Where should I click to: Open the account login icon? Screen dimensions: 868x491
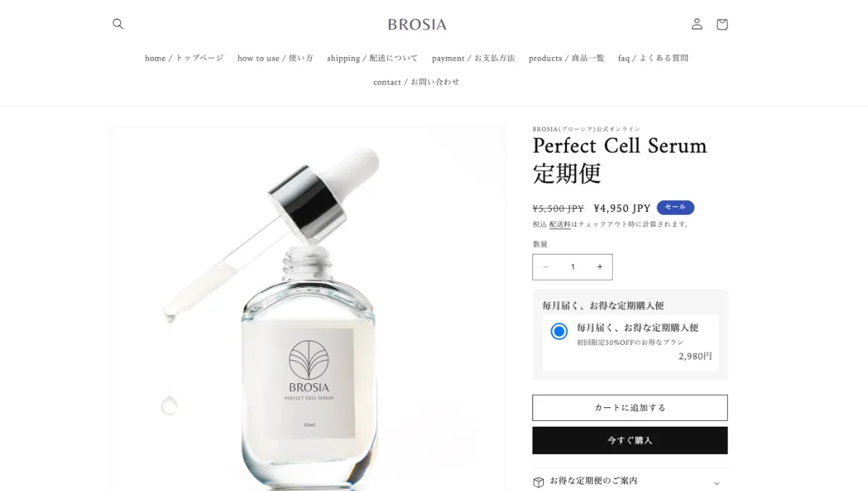(697, 24)
